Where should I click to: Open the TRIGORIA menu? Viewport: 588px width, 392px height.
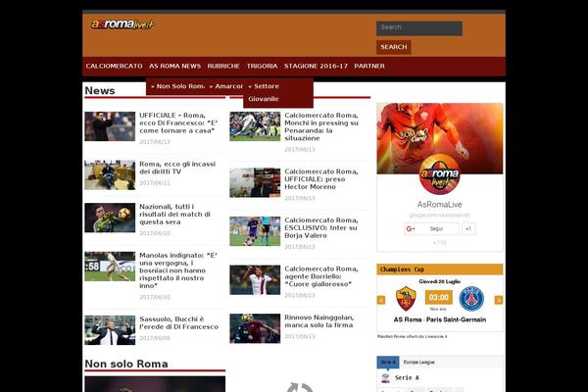(x=262, y=66)
